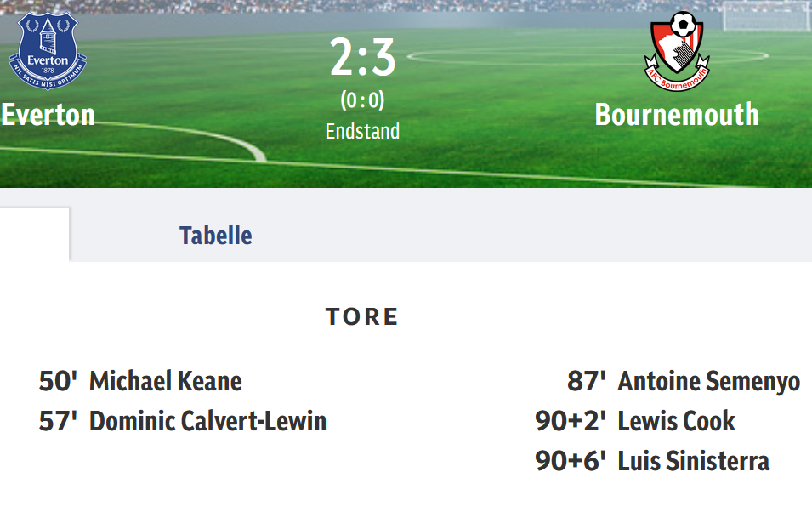Select goal scorer Dominic Calvert-Lewin
Screen dimensions: 812x512
pos(208,421)
